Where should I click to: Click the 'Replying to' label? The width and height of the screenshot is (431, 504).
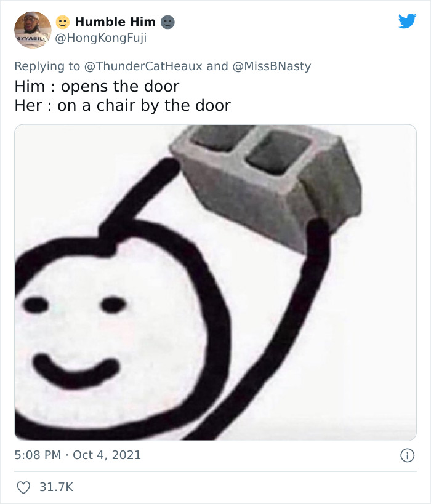click(47, 66)
